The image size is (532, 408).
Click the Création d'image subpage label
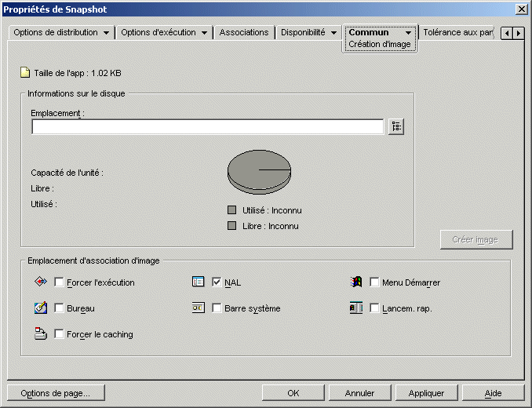pos(380,45)
